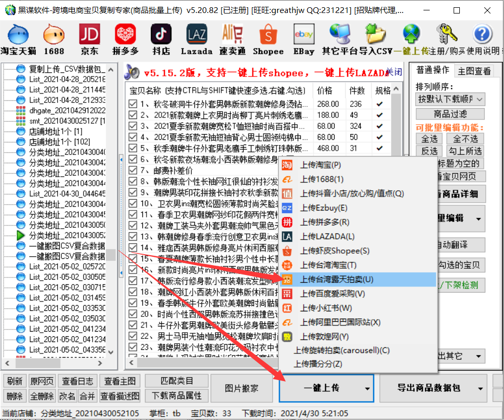The width and height of the screenshot is (504, 420).
Task: Select 上传抖音小店/放心购/值点 menu entry
Action: click(x=358, y=193)
